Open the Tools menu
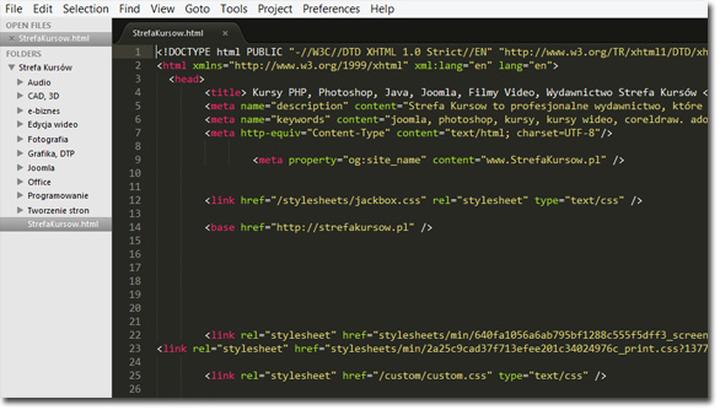 coord(234,9)
